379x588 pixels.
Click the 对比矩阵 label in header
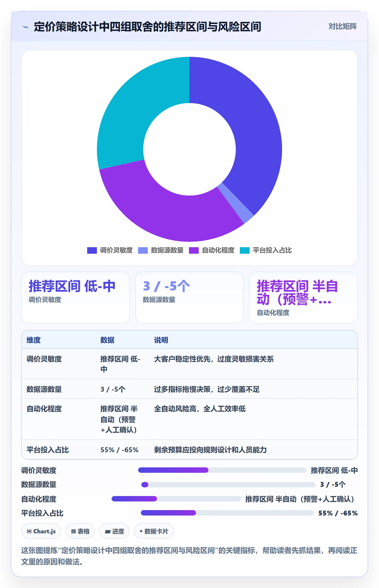(x=342, y=27)
